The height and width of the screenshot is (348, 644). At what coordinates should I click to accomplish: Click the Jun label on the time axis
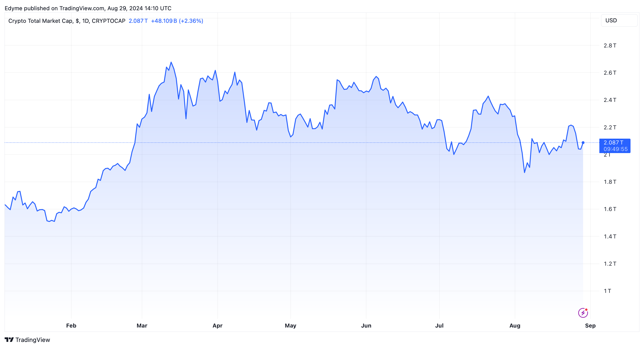366,325
